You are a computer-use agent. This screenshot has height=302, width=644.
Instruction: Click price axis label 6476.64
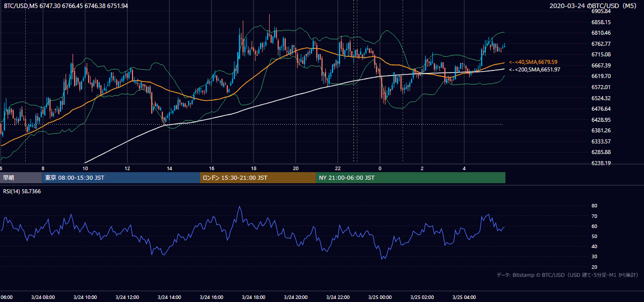pyautogui.click(x=601, y=109)
